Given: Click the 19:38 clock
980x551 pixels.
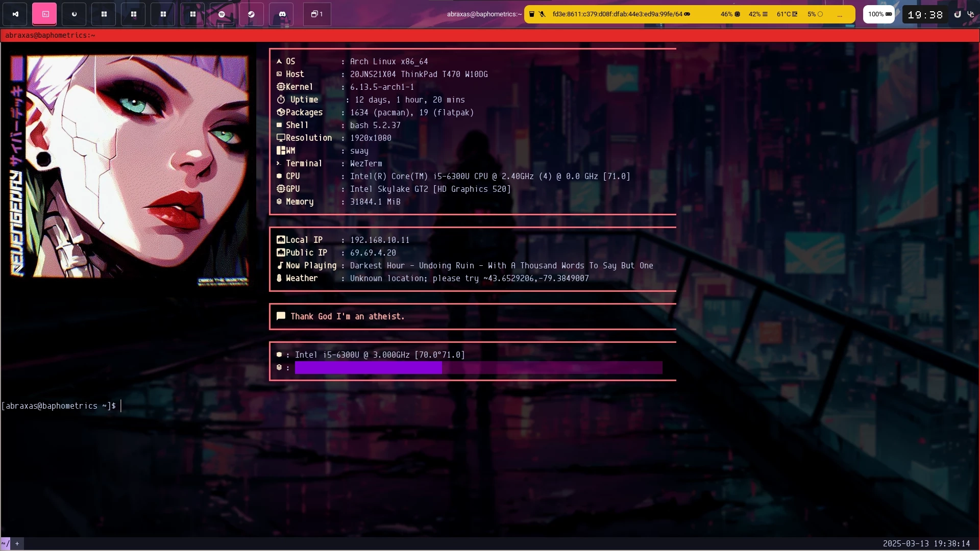Looking at the screenshot, I should pos(925,15).
